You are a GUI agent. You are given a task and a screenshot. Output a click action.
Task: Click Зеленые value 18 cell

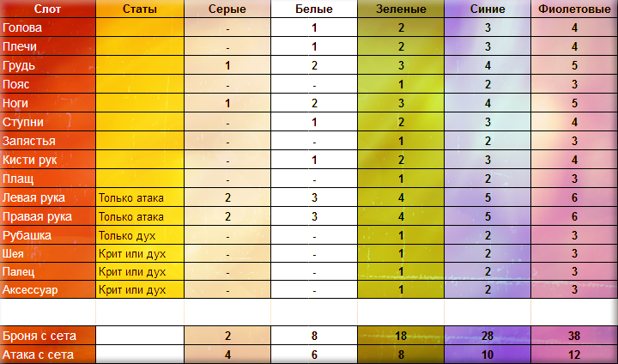401,336
